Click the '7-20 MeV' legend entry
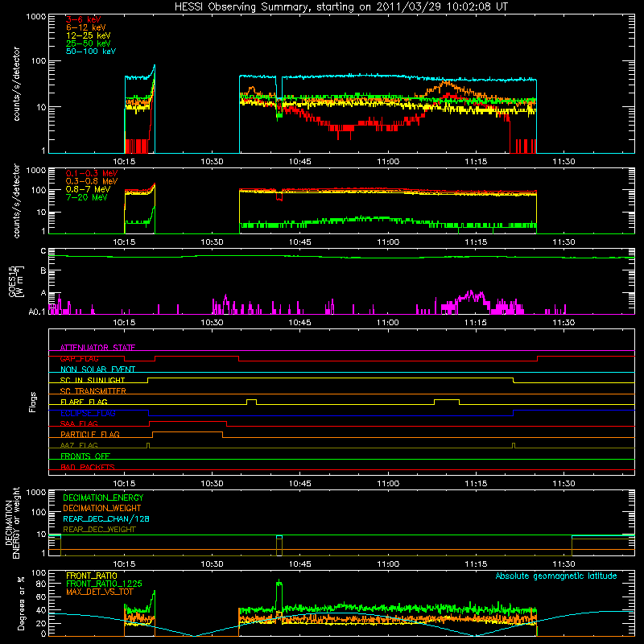 87,197
